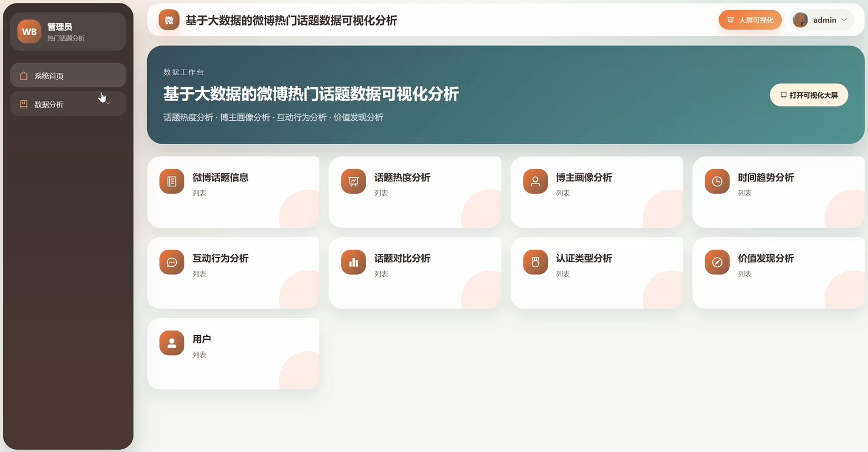Open the 价值发现分析 card title

point(766,258)
